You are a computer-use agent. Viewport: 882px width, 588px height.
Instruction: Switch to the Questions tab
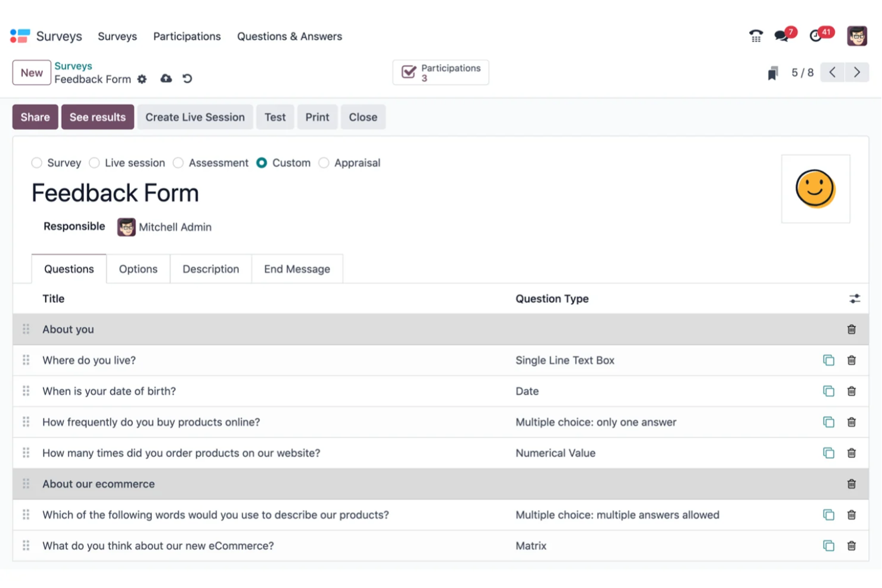[x=69, y=269]
